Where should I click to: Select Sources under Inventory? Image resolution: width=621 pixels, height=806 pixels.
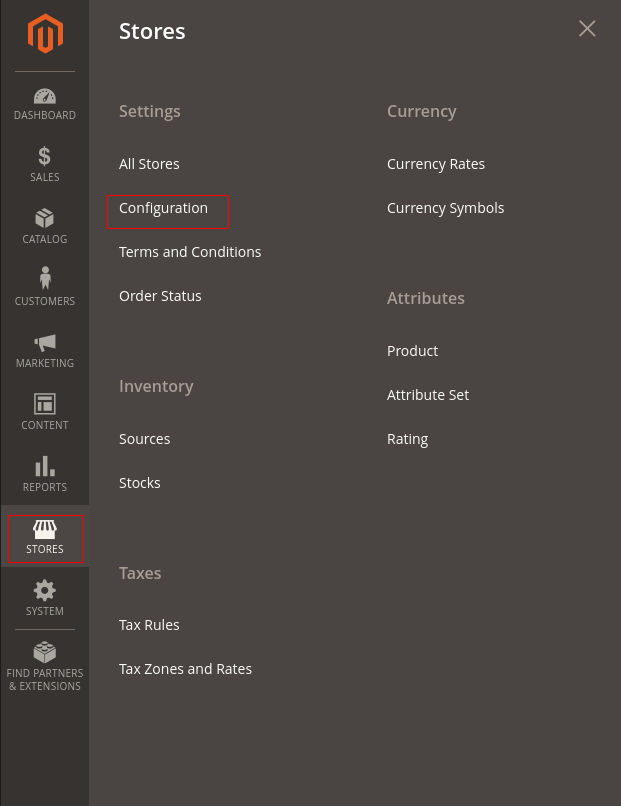pos(144,439)
